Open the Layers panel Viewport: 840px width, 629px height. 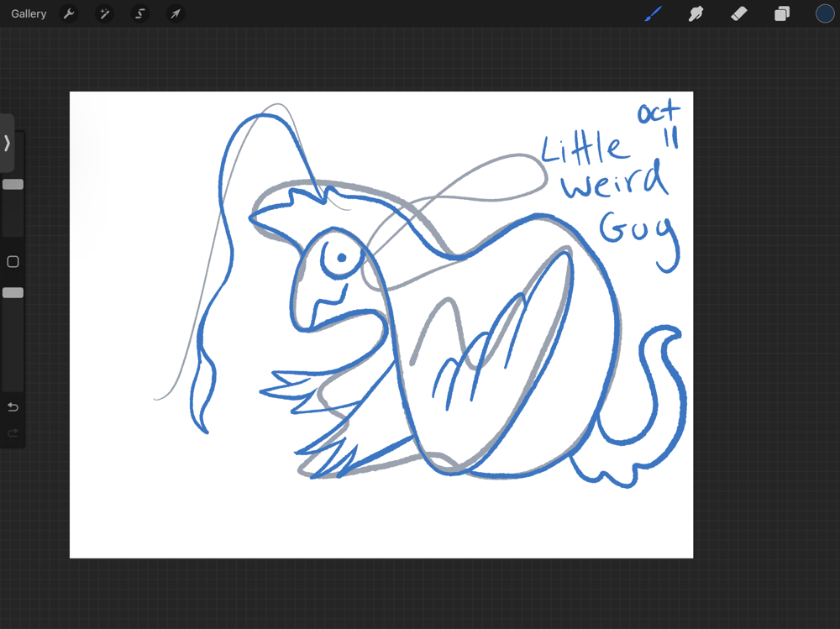[782, 14]
